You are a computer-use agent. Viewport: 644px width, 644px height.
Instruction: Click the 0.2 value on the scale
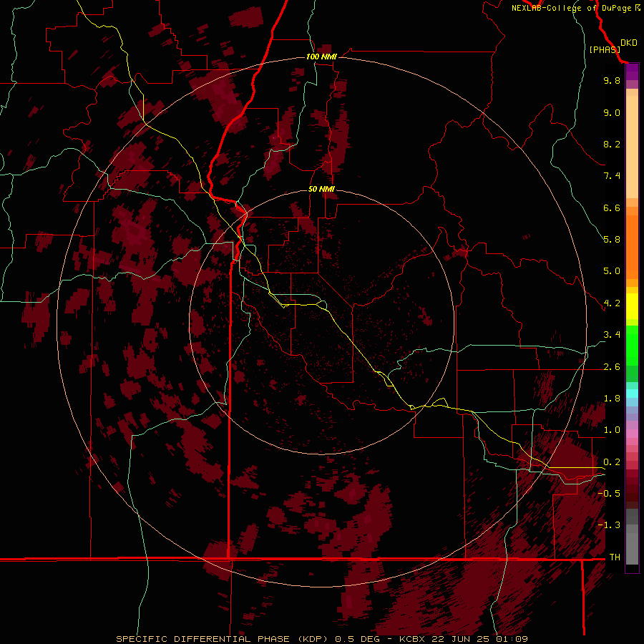click(612, 462)
